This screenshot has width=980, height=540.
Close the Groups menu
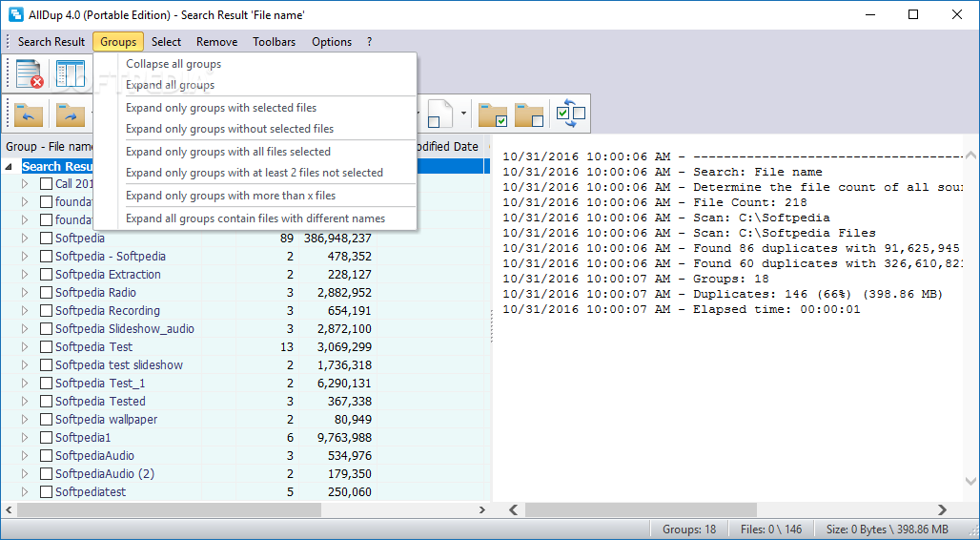[x=118, y=42]
